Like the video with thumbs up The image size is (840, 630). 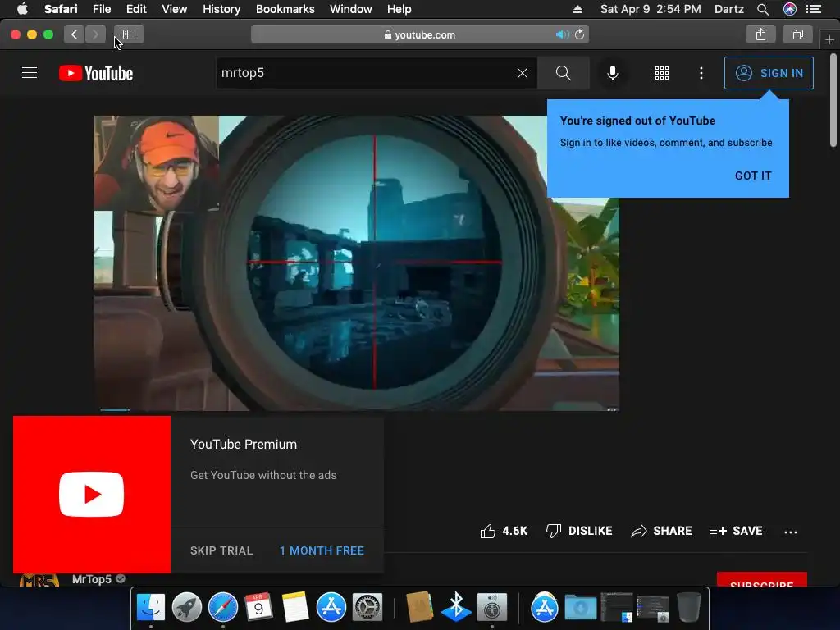504,531
